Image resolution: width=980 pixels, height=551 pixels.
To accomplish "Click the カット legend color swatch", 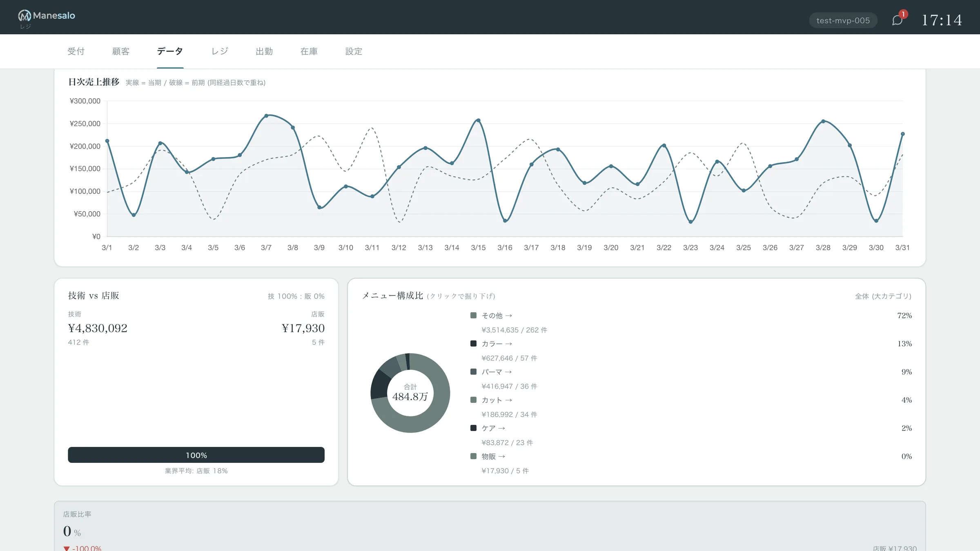I will click(x=473, y=400).
